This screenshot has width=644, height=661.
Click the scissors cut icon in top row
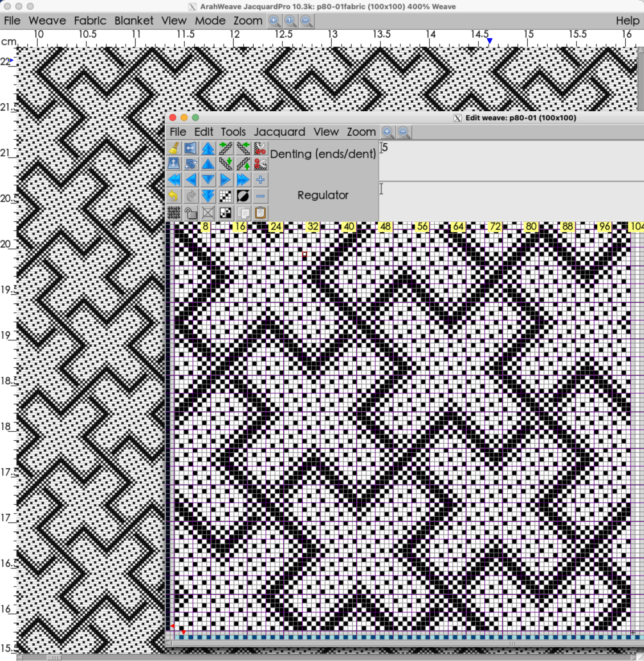pos(260,149)
